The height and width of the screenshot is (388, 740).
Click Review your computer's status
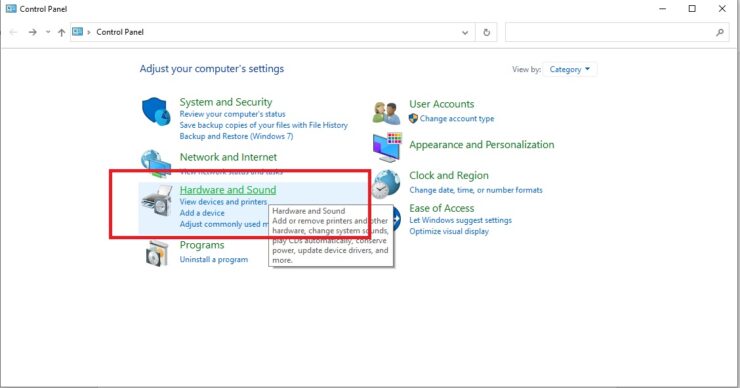point(232,114)
